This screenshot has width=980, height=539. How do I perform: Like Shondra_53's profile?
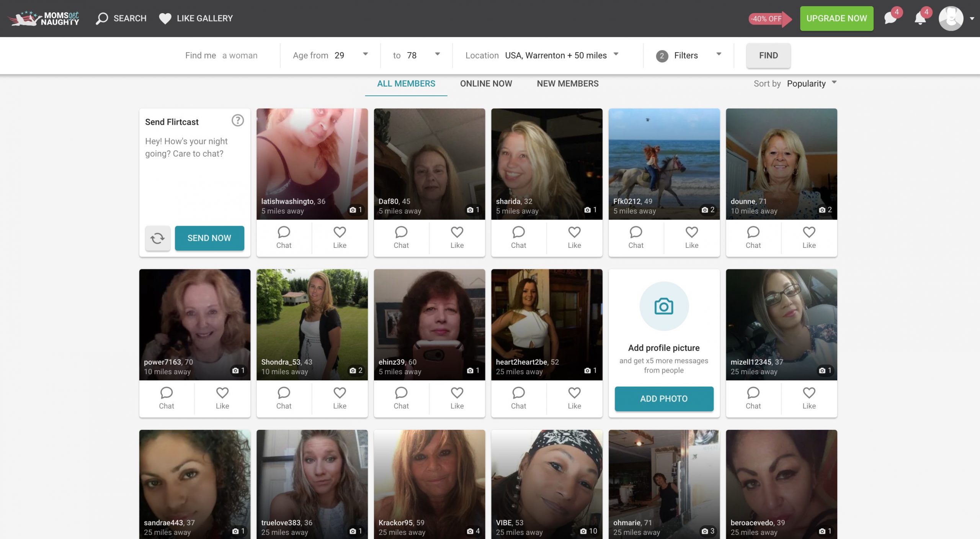[x=340, y=398]
